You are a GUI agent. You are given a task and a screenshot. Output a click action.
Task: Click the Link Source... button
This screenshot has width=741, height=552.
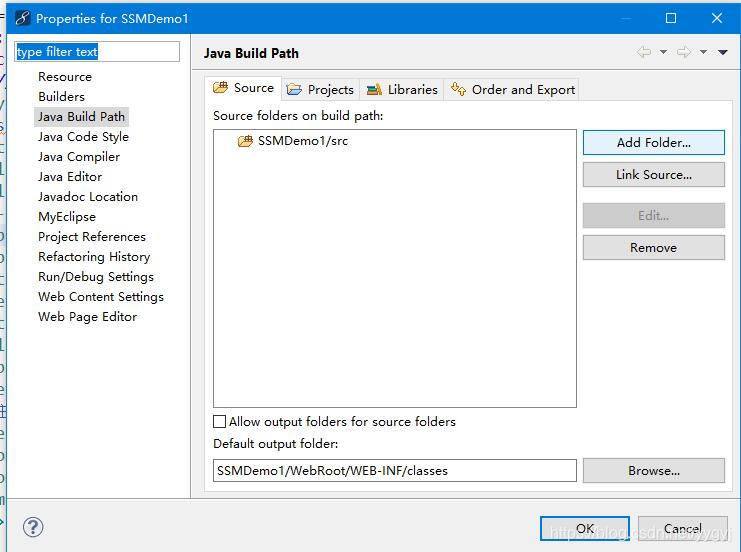(x=654, y=174)
